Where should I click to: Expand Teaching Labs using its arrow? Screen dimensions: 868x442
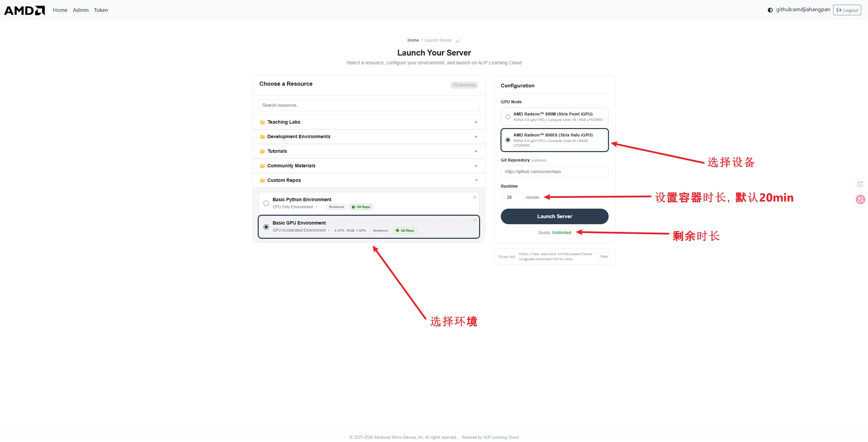(x=476, y=122)
